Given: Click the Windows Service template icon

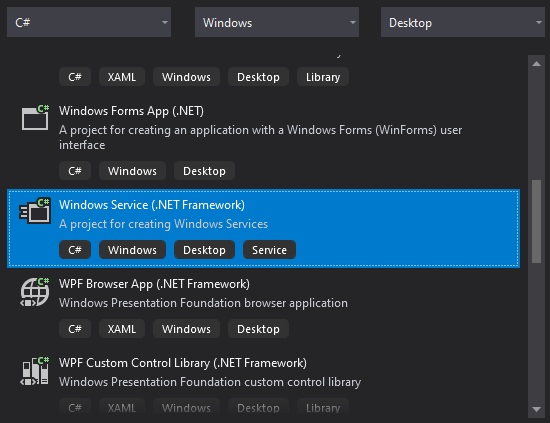Looking at the screenshot, I should coord(35,210).
